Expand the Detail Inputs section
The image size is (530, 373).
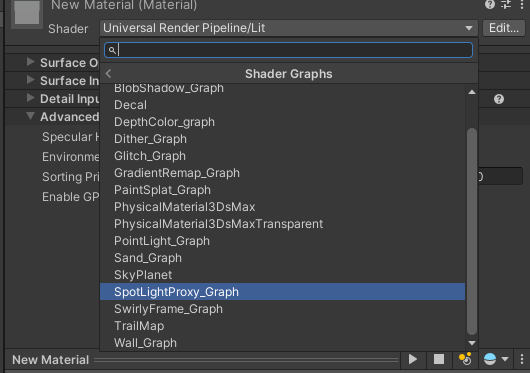pos(30,98)
